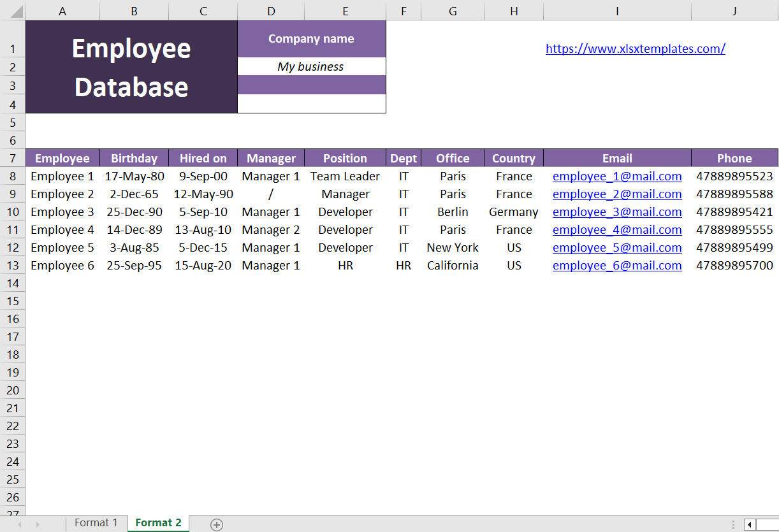This screenshot has width=779, height=532.
Task: Select column I header
Action: [617, 11]
